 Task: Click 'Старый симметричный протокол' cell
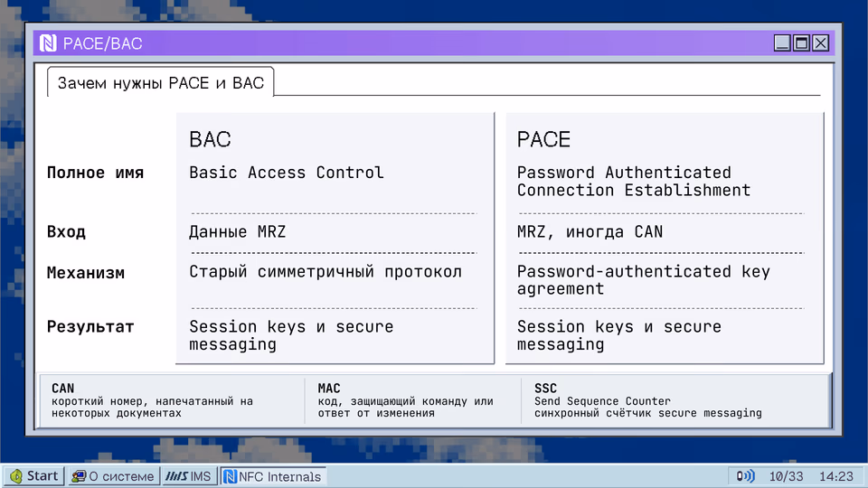click(325, 272)
